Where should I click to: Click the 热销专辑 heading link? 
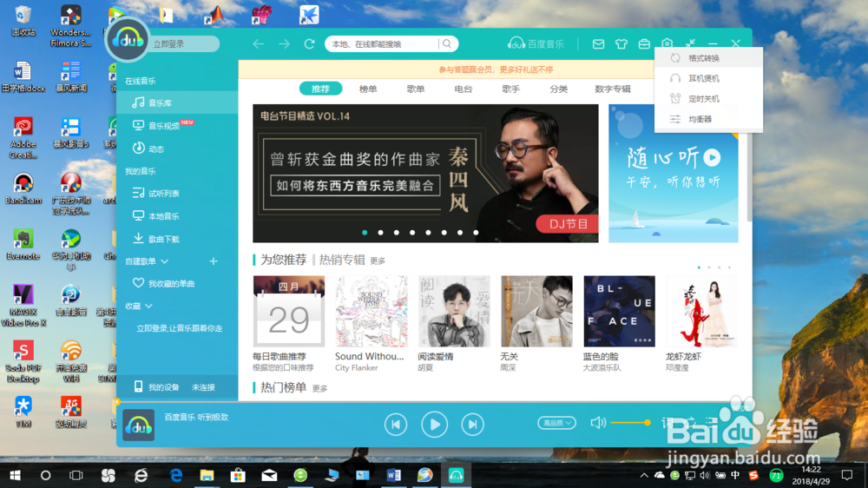[x=341, y=260]
